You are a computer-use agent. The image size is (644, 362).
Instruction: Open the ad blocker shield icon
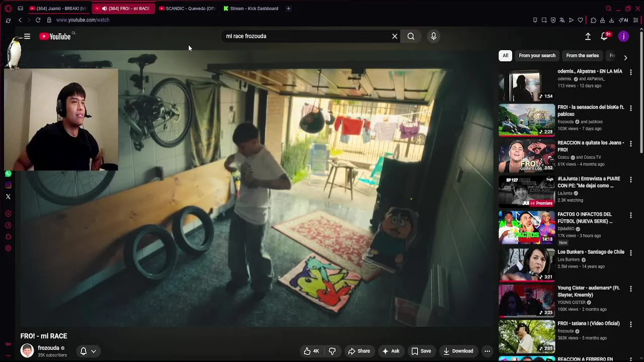point(553,20)
